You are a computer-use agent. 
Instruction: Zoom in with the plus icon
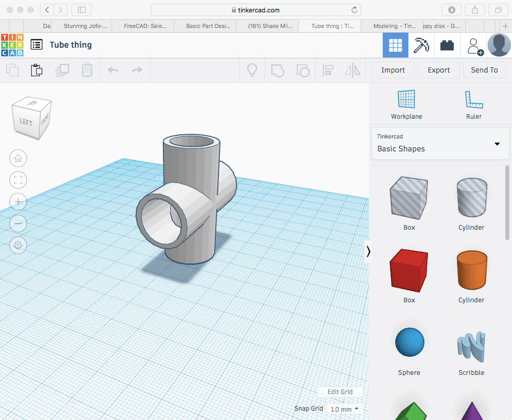19,202
